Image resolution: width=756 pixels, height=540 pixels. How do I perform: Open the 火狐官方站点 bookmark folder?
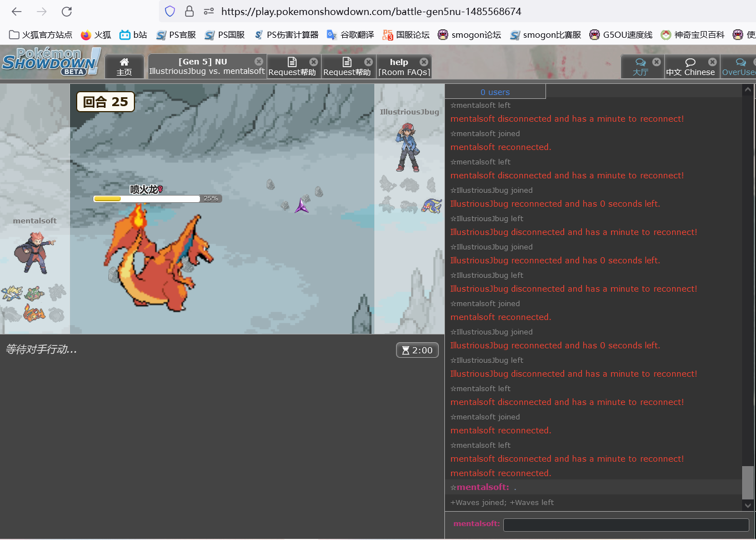tap(41, 34)
